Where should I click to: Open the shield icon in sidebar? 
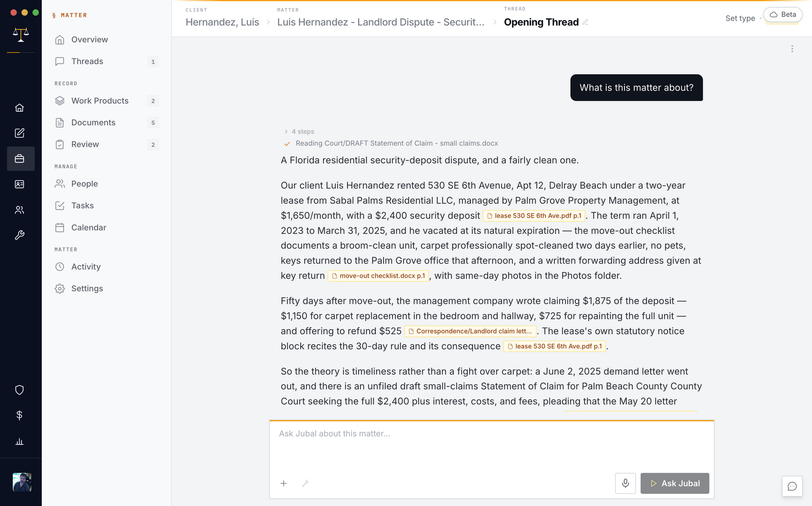[x=19, y=390]
